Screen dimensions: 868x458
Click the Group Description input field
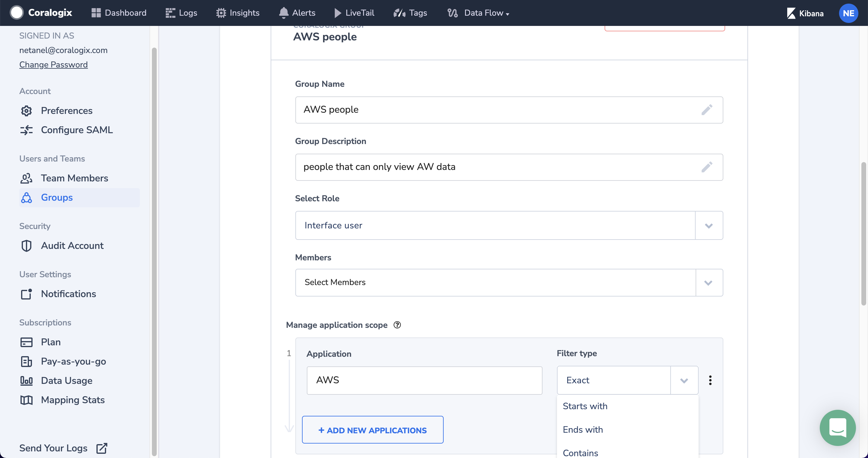click(509, 167)
